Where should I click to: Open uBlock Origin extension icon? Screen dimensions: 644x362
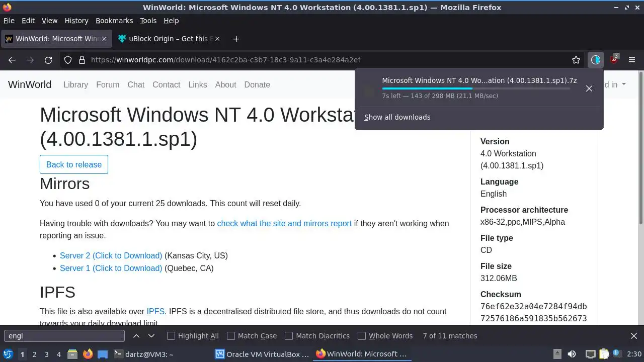tap(614, 60)
